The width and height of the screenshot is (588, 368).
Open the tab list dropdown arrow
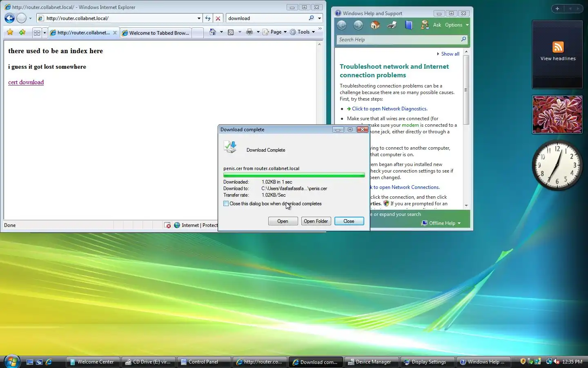pos(45,33)
